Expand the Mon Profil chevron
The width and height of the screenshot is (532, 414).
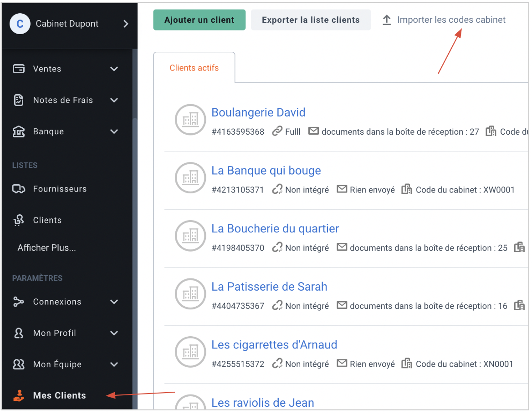coord(114,333)
